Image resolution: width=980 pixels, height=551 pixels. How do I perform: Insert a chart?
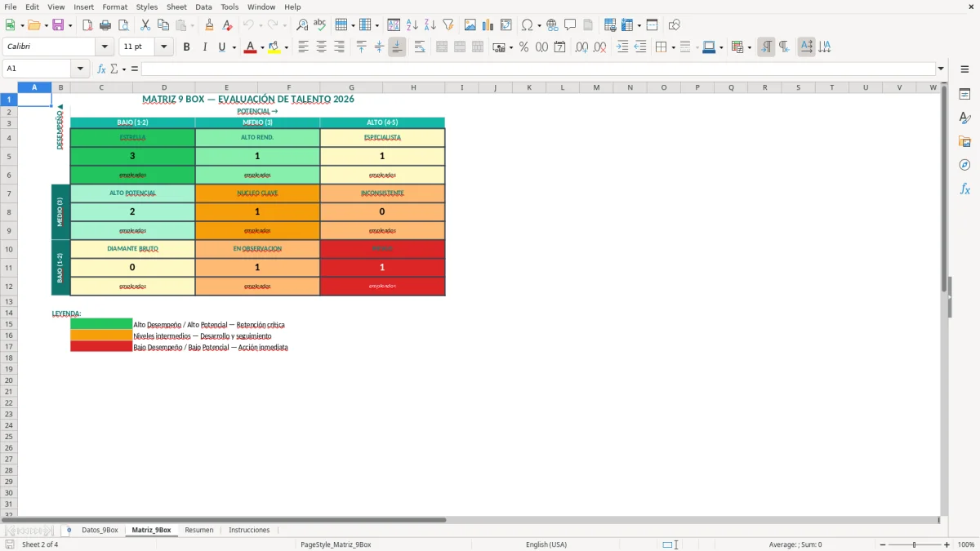point(488,25)
